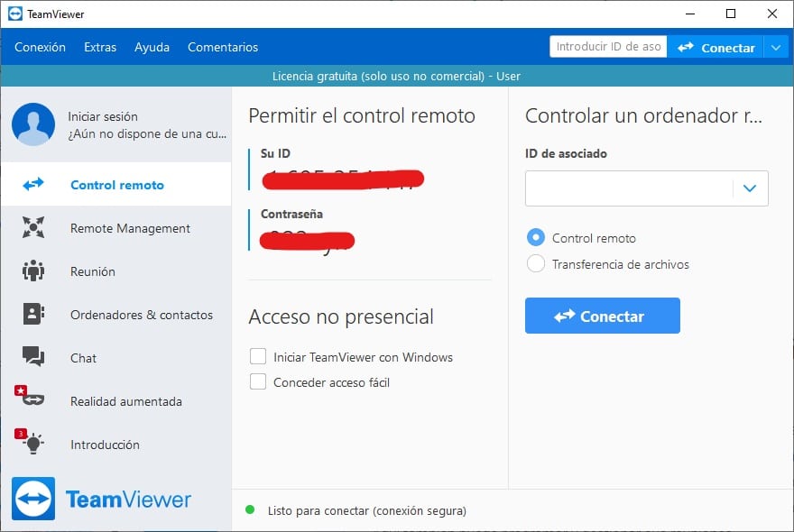This screenshot has height=532, width=794.
Task: Minimize the TeamViewer window
Action: 689,14
